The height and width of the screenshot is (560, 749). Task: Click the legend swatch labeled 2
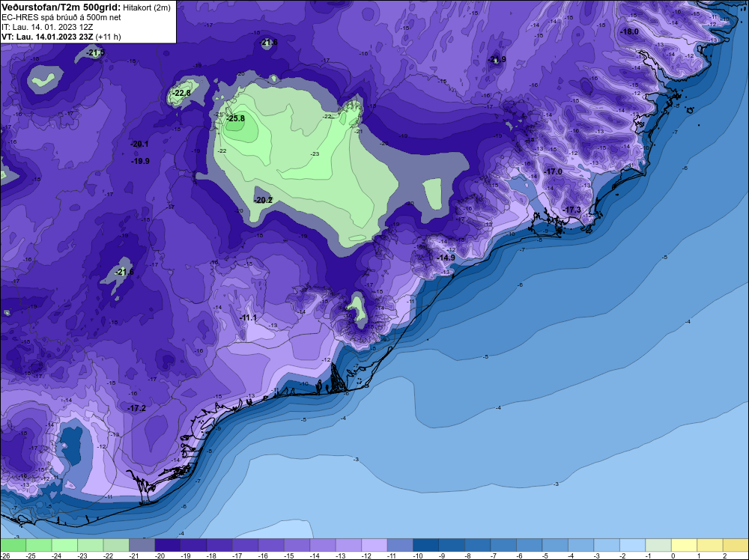click(x=736, y=545)
